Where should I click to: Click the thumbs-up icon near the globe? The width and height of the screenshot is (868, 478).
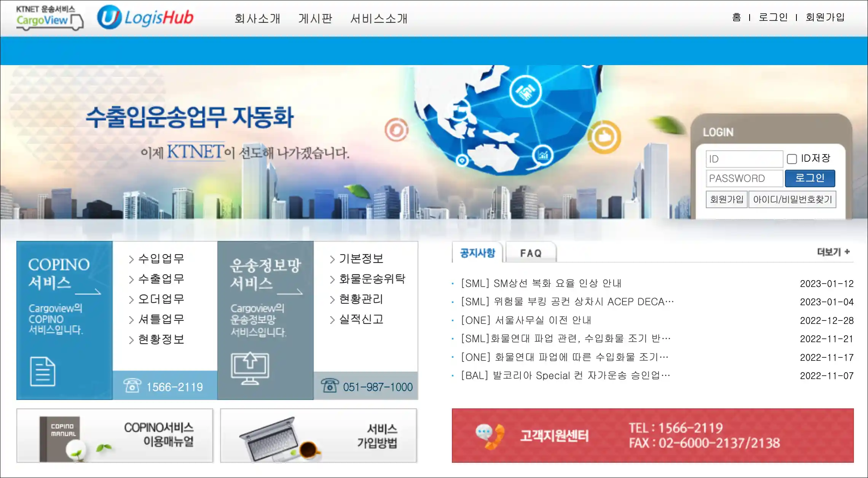(604, 137)
